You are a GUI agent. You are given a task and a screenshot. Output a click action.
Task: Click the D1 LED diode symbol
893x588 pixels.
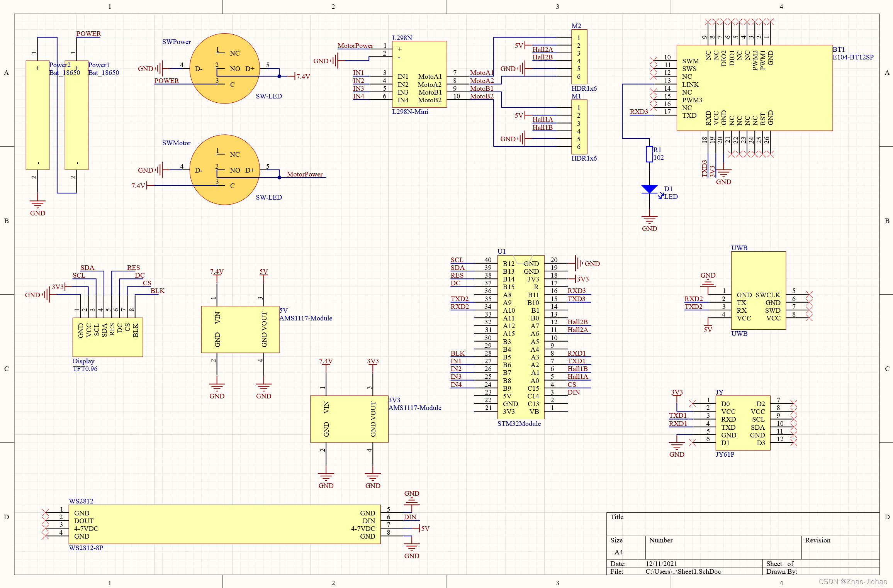649,189
